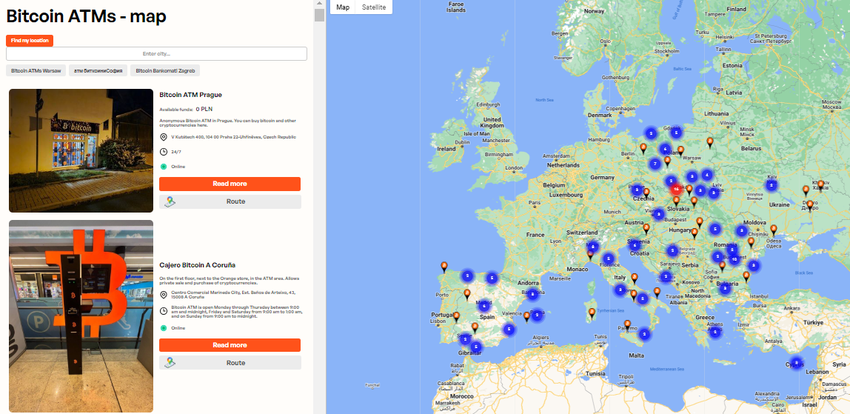Image resolution: width=850 pixels, height=414 pixels.
Task: Select the blue cluster marker on Cyprus
Action: [796, 363]
